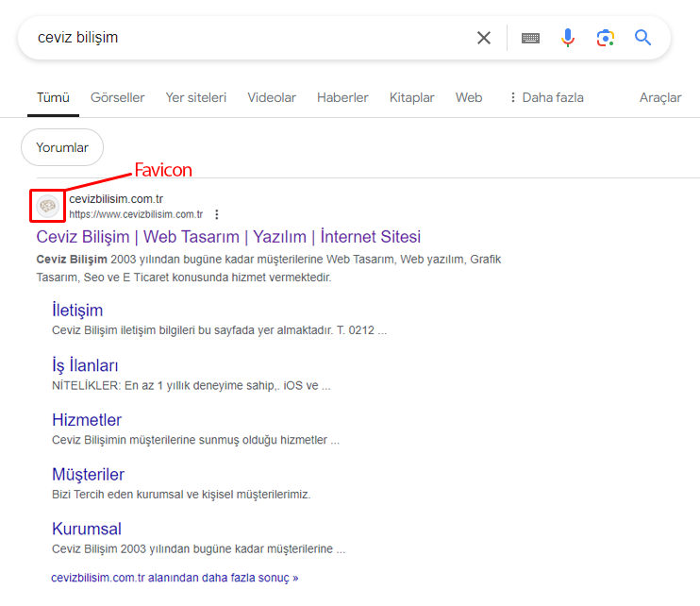Open the on-screen keyboard input tool
This screenshot has height=606, width=700.
click(530, 39)
